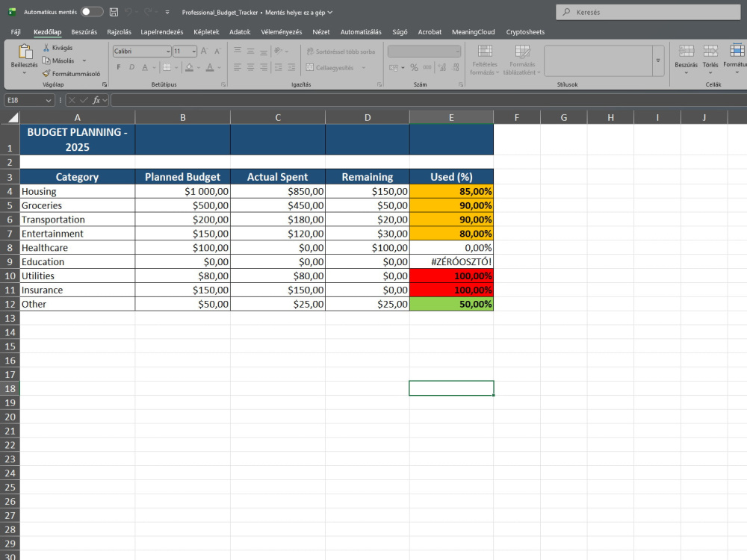
Task: Open the Fájl menu
Action: pyautogui.click(x=16, y=32)
